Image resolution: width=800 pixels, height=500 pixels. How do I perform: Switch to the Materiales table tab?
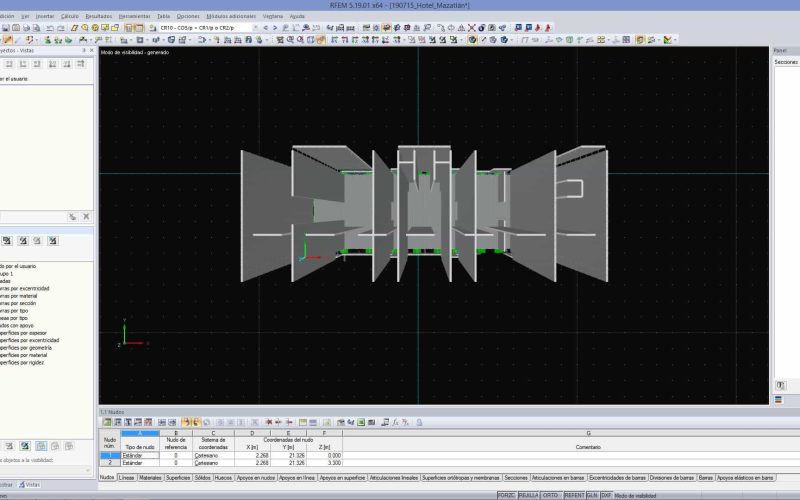[151, 478]
